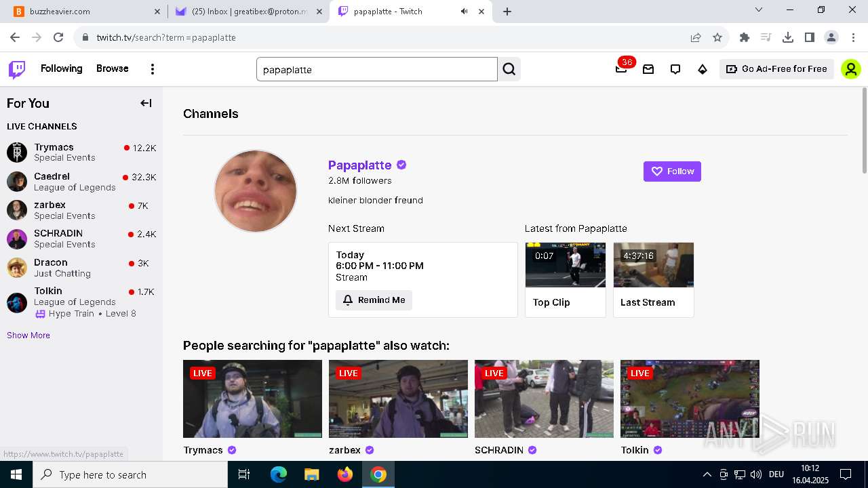Open the Prime loot crown icon with 36 badge

click(622, 68)
